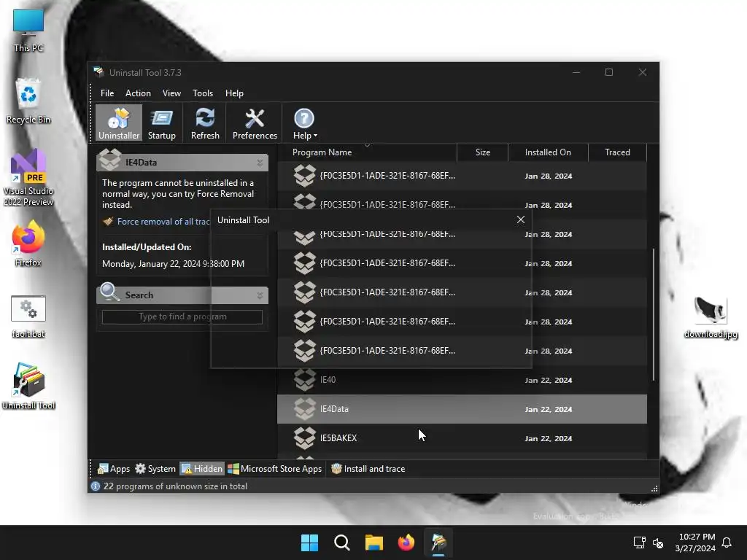Select the IE40 program row
747x560 pixels.
(462, 380)
